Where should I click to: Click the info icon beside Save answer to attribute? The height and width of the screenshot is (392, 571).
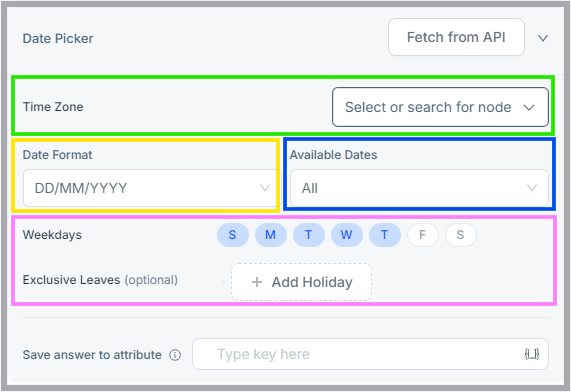(175, 355)
